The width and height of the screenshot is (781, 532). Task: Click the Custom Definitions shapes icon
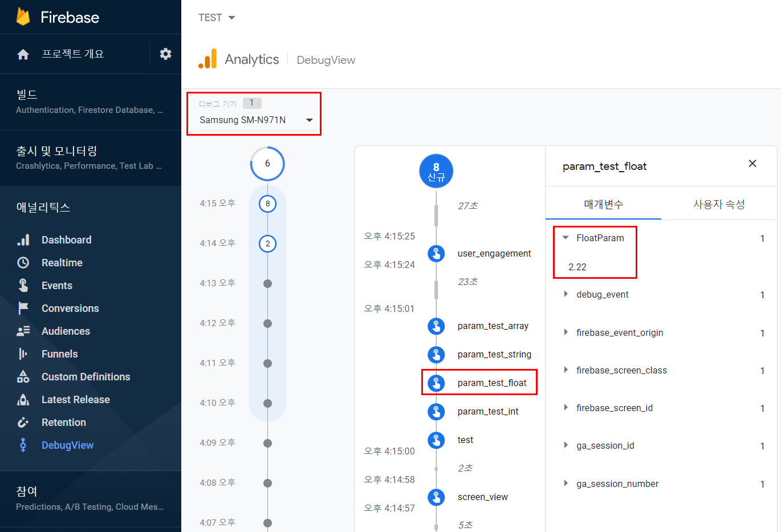point(23,376)
